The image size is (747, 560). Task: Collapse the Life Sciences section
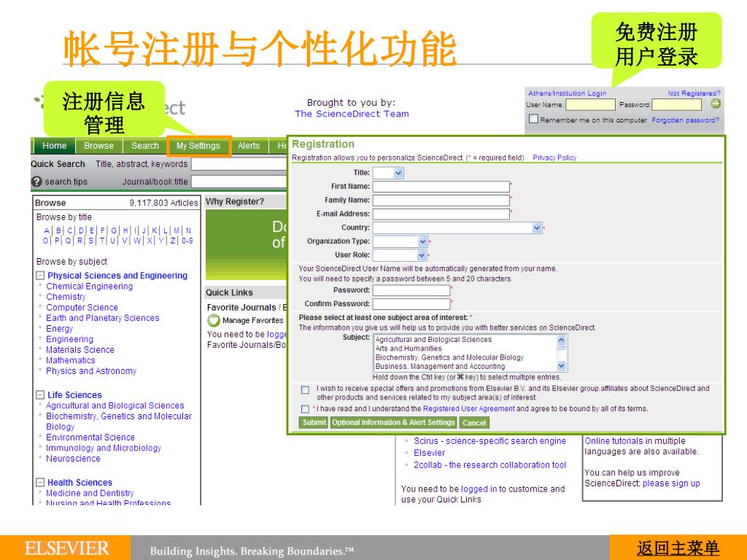click(41, 394)
